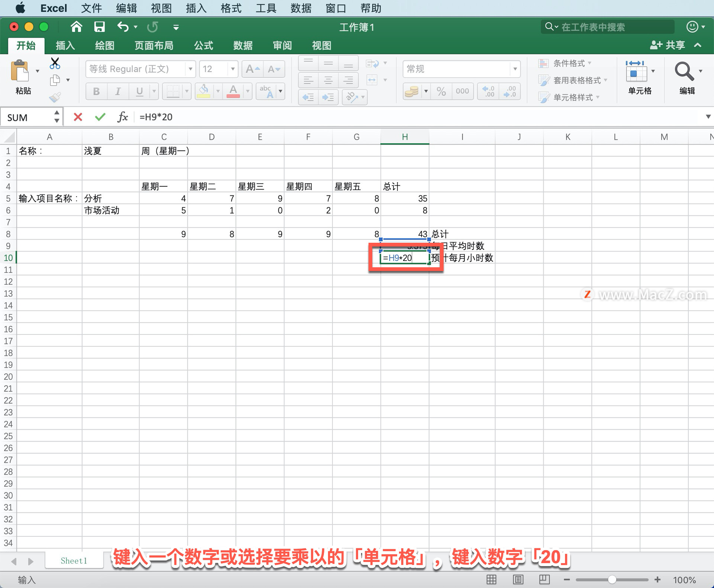
Task: Expand the formula bar
Action: [708, 117]
